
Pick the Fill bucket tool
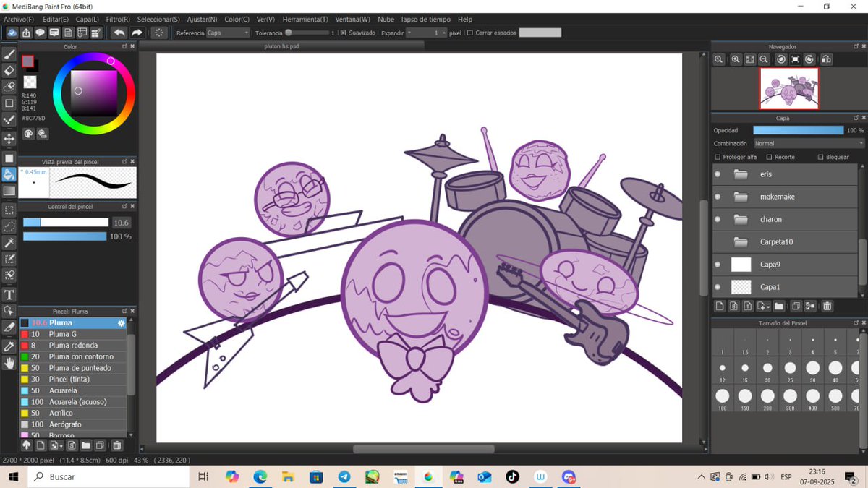[9, 174]
